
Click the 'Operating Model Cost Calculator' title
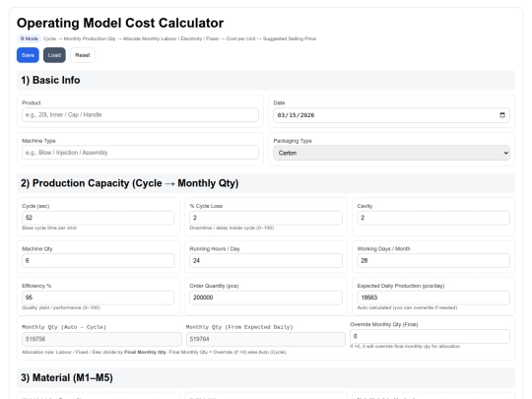(x=120, y=23)
